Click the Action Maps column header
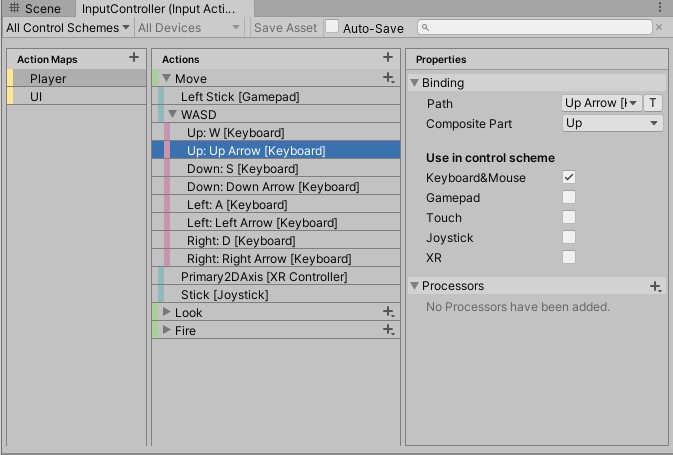This screenshot has height=455, width=673. coord(76,59)
